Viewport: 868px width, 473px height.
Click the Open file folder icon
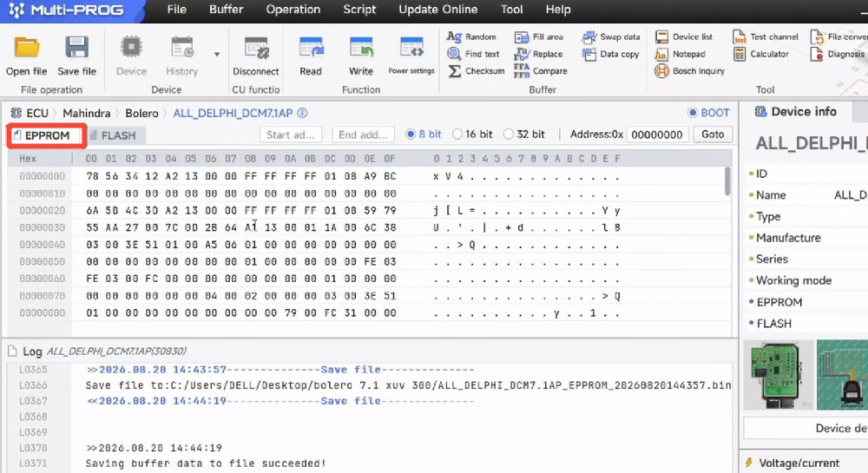[26, 48]
